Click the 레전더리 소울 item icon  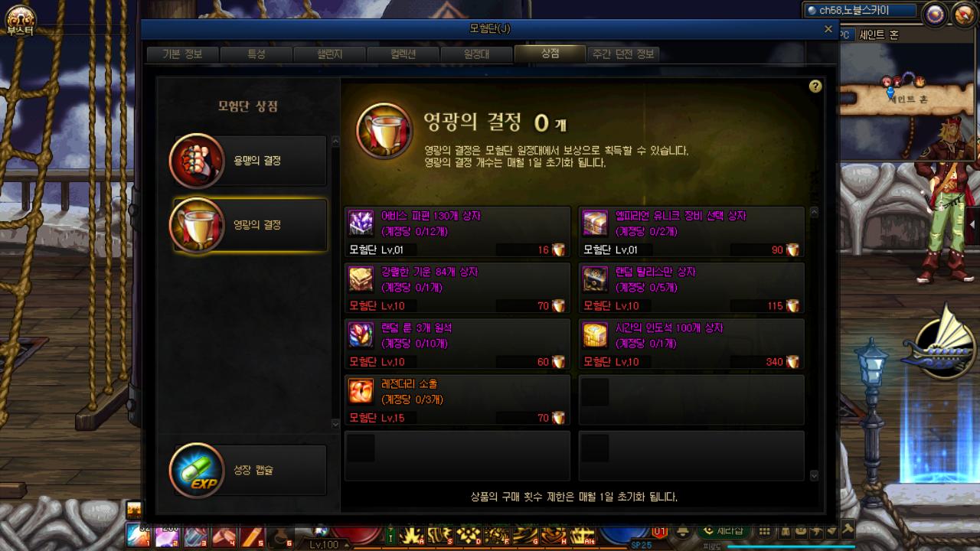pos(361,391)
